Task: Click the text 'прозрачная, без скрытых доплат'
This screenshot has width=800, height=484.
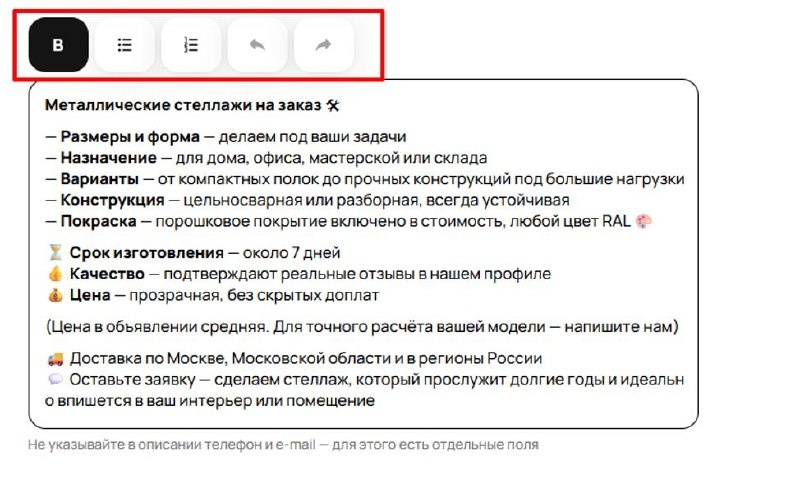Action: tap(254, 295)
